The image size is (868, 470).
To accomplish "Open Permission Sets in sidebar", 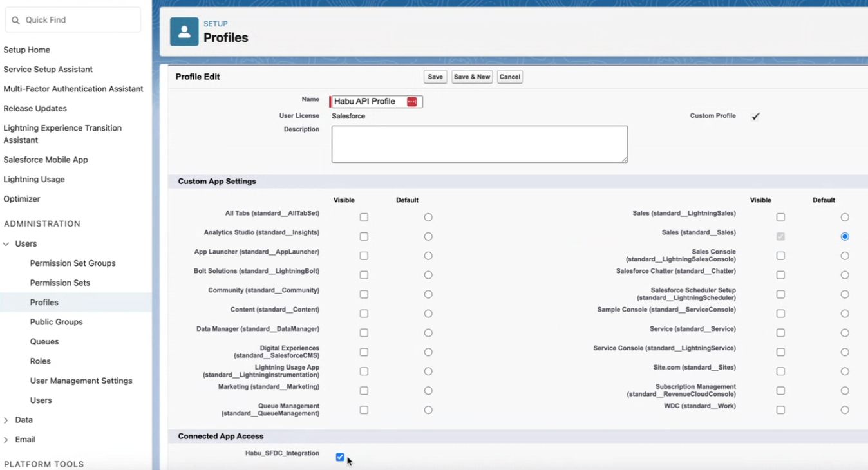I will click(60, 283).
